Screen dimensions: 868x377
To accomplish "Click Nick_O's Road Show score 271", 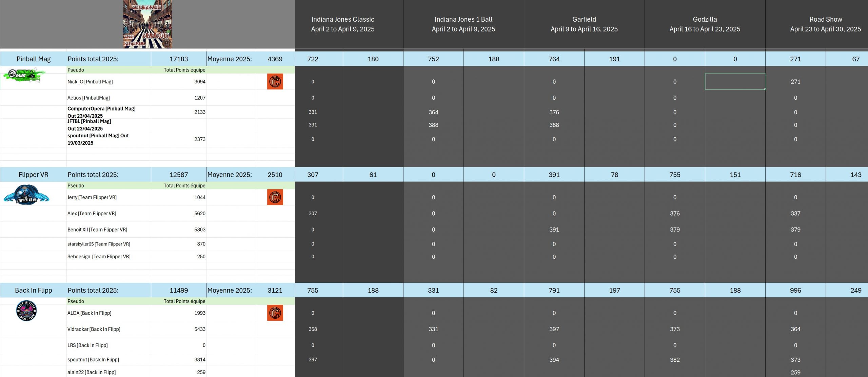I will pyautogui.click(x=795, y=82).
